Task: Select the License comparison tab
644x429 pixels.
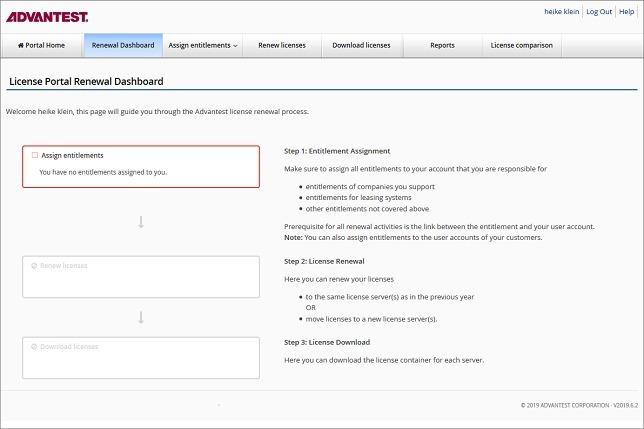Action: (x=521, y=45)
